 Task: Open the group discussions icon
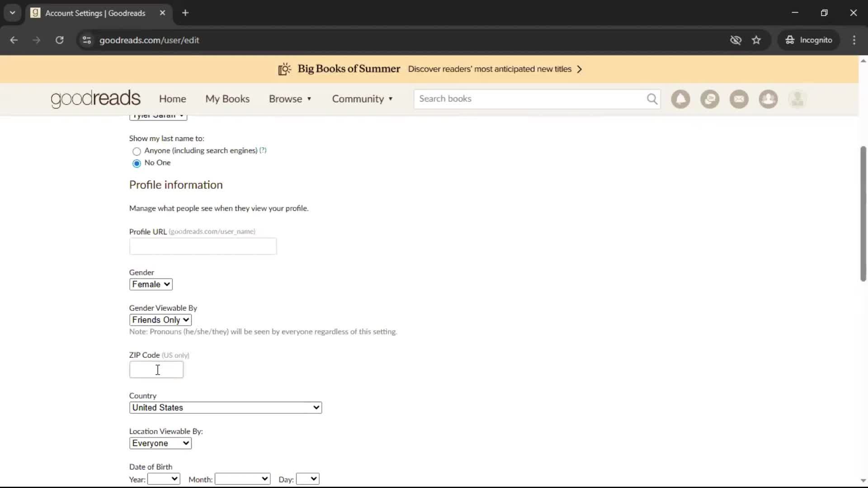click(710, 99)
